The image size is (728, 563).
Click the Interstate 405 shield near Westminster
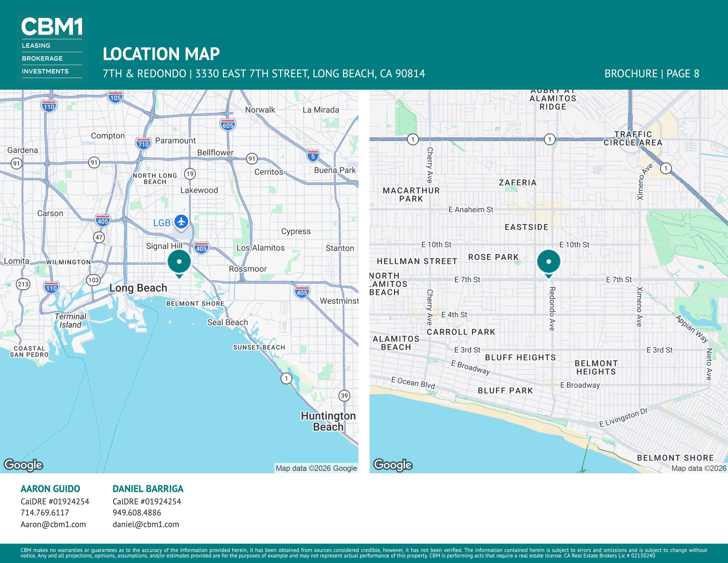[302, 292]
